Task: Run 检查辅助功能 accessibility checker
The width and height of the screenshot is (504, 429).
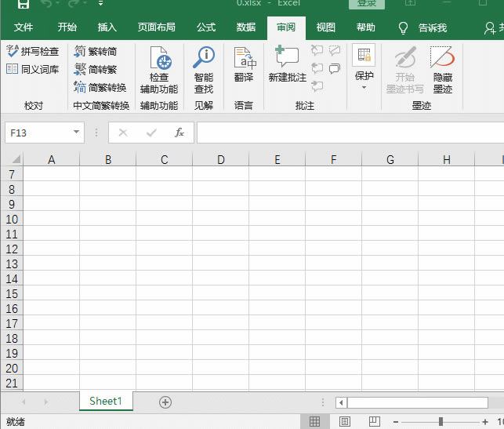Action: click(x=159, y=69)
